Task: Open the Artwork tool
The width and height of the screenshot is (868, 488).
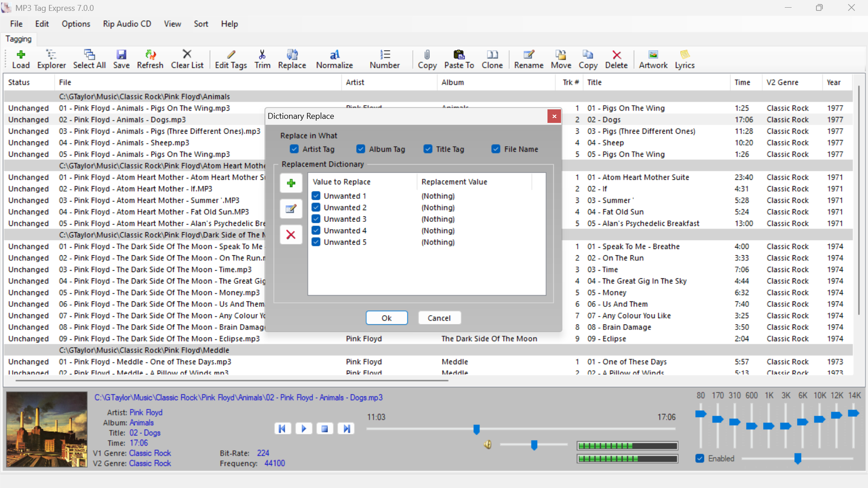Action: point(653,59)
